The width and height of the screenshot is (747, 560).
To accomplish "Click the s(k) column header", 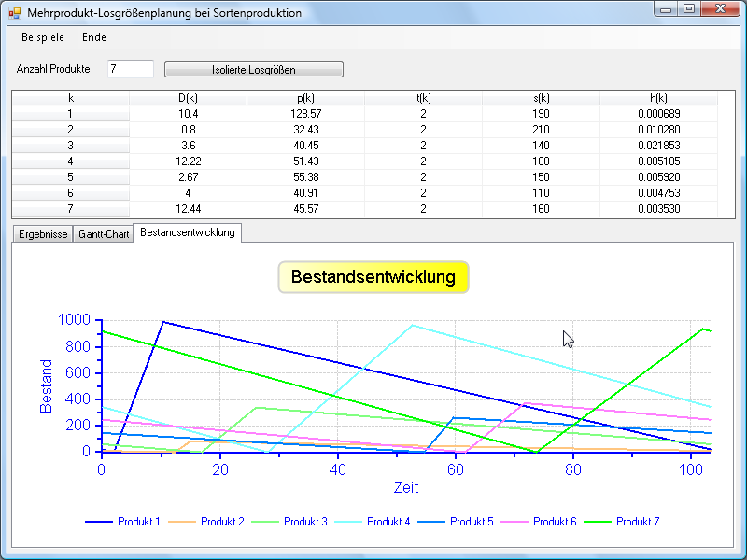I will pos(541,98).
